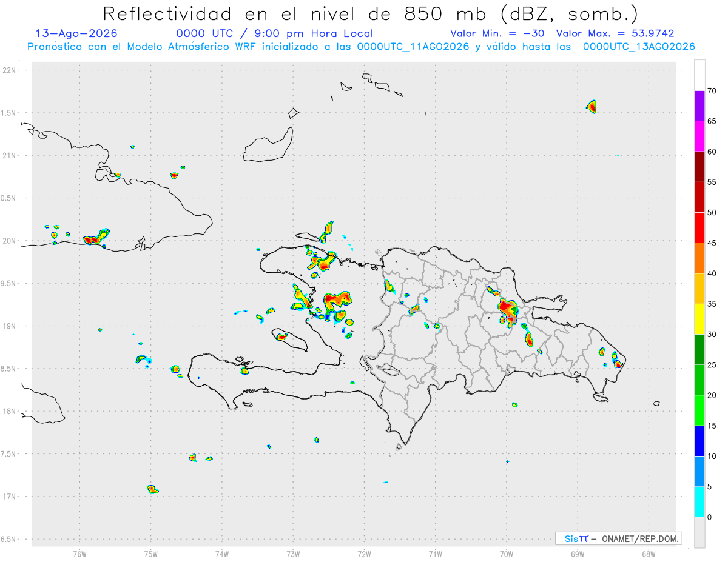Click the longitude label "71W"
728x562 pixels.
(435, 554)
